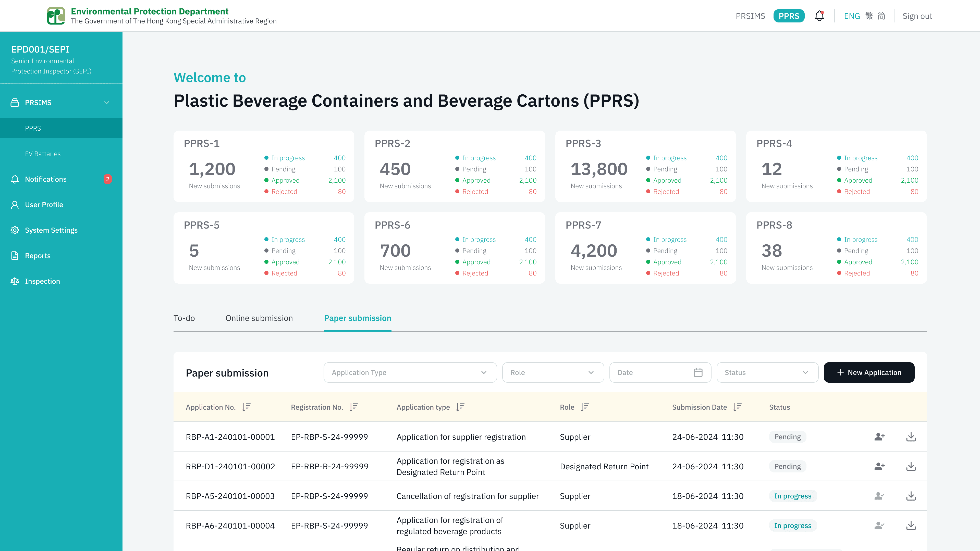Open the Application Type dropdown
The height and width of the screenshot is (551, 980).
point(410,373)
